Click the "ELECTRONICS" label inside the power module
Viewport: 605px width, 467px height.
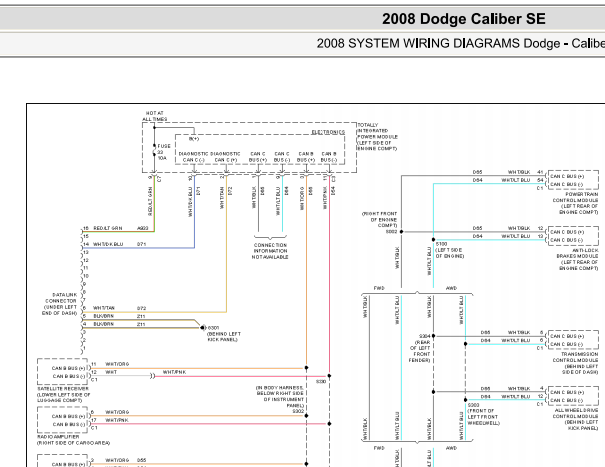328,132
